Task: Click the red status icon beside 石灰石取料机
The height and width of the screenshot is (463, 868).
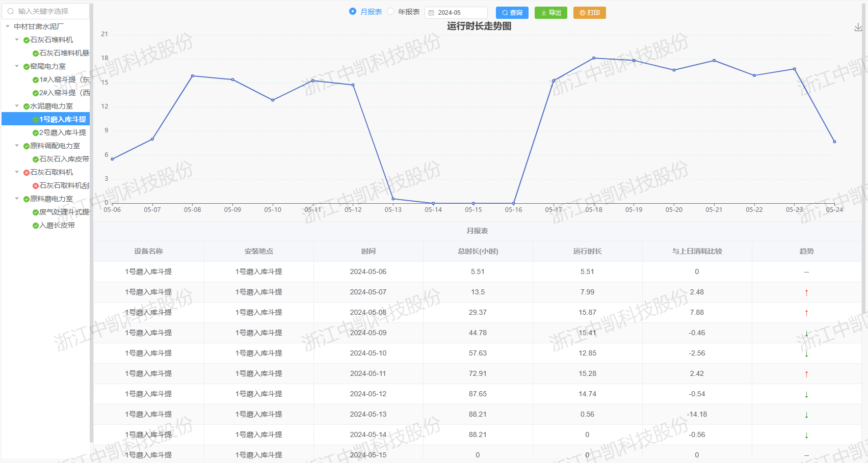Action: [27, 173]
